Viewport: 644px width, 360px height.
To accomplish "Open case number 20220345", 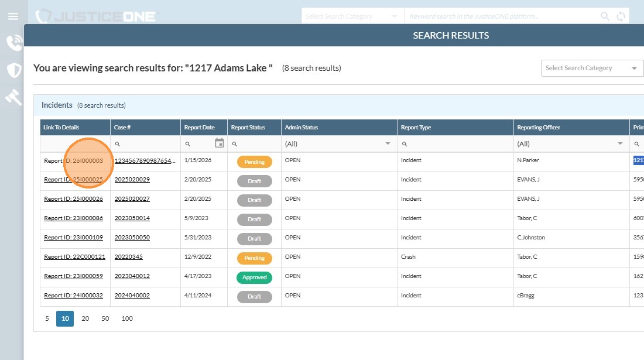I will 129,256.
